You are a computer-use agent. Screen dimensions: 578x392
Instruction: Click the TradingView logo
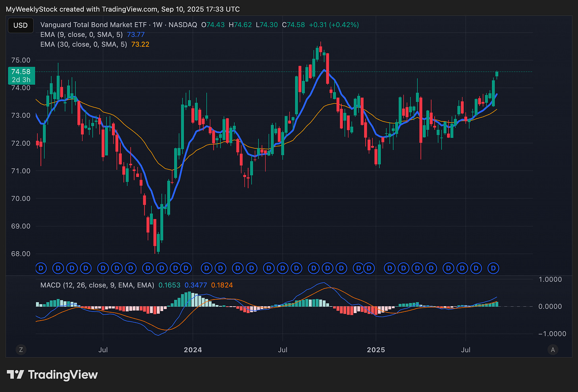tap(52, 375)
